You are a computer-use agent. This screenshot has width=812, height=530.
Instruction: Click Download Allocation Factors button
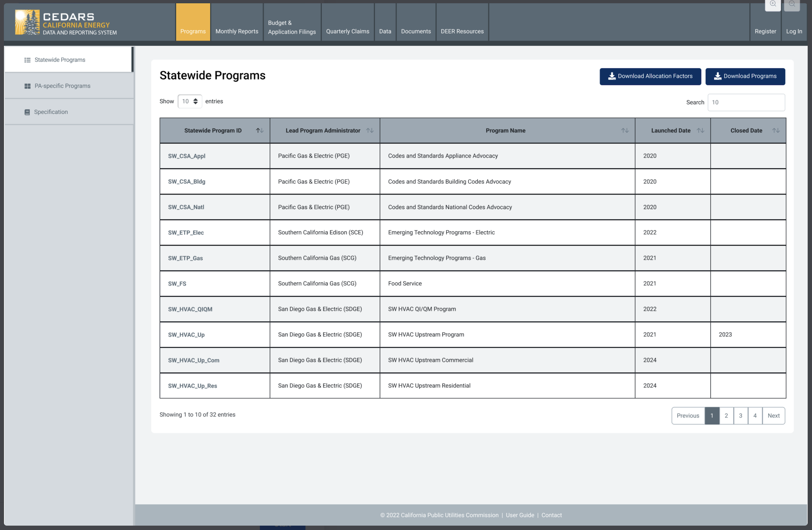point(650,76)
